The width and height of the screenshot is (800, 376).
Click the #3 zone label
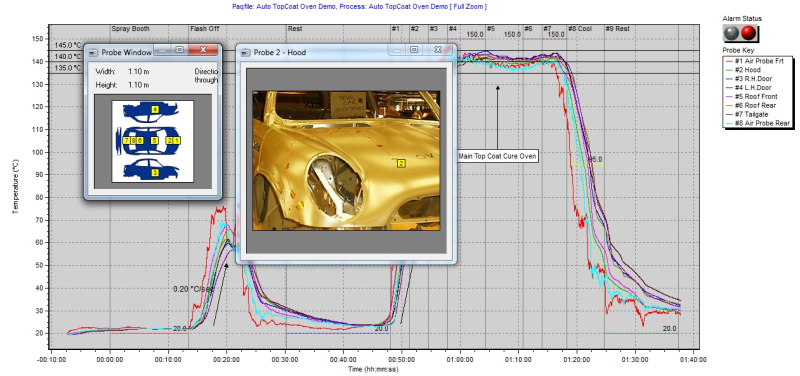coord(433,29)
